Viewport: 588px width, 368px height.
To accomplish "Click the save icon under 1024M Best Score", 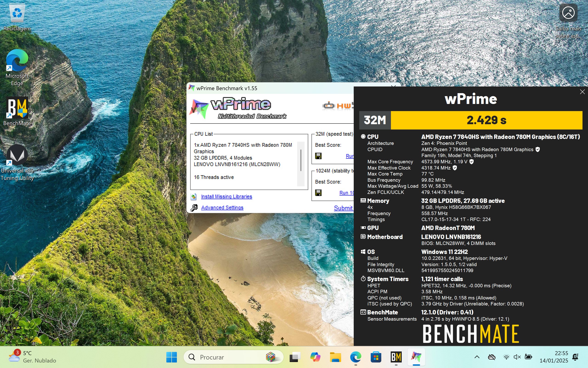I will point(318,193).
